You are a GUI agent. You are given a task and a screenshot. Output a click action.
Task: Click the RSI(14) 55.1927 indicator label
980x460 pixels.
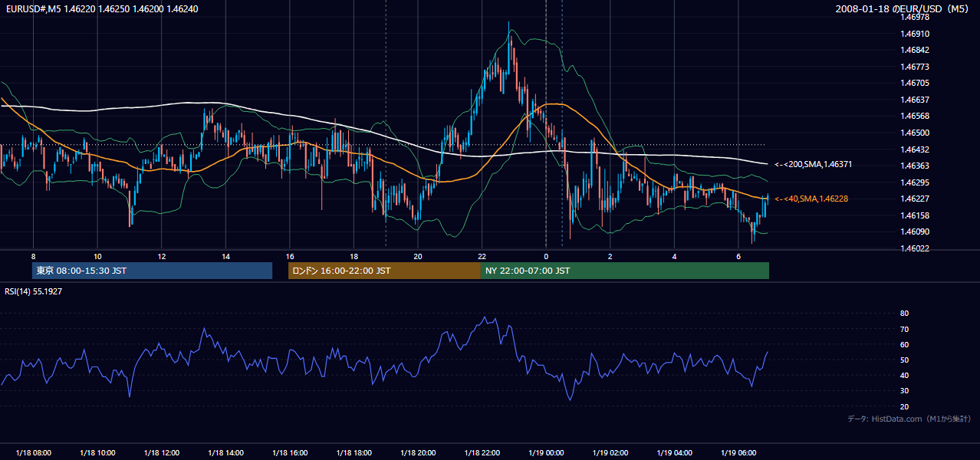[x=33, y=291]
